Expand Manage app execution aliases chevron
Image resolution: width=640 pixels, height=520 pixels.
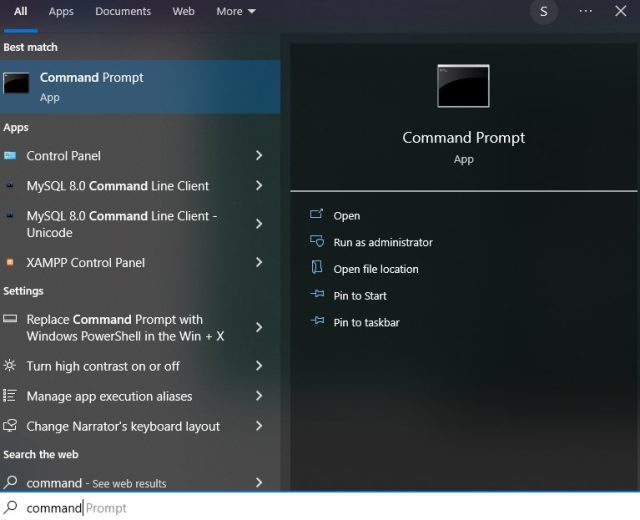click(259, 396)
